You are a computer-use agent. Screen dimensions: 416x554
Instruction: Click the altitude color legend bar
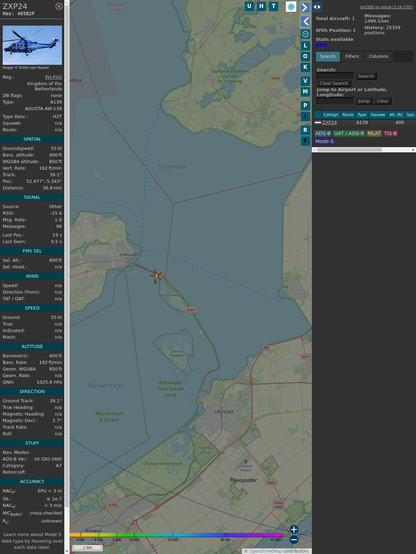[x=176, y=535]
